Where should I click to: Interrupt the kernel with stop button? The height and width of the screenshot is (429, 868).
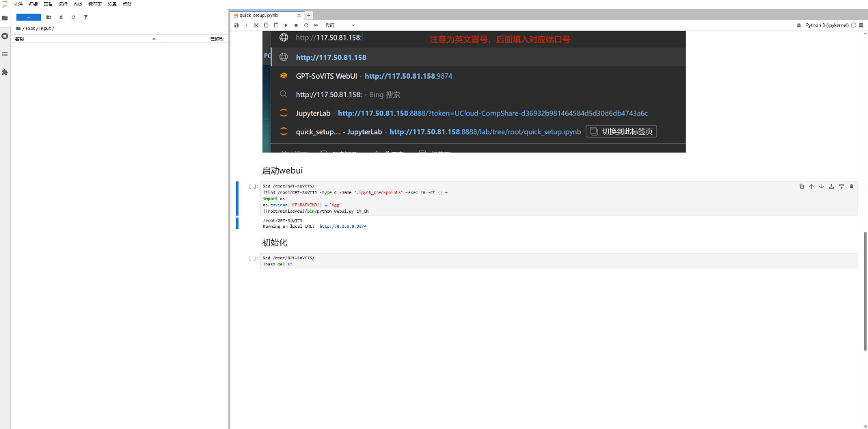point(296,25)
